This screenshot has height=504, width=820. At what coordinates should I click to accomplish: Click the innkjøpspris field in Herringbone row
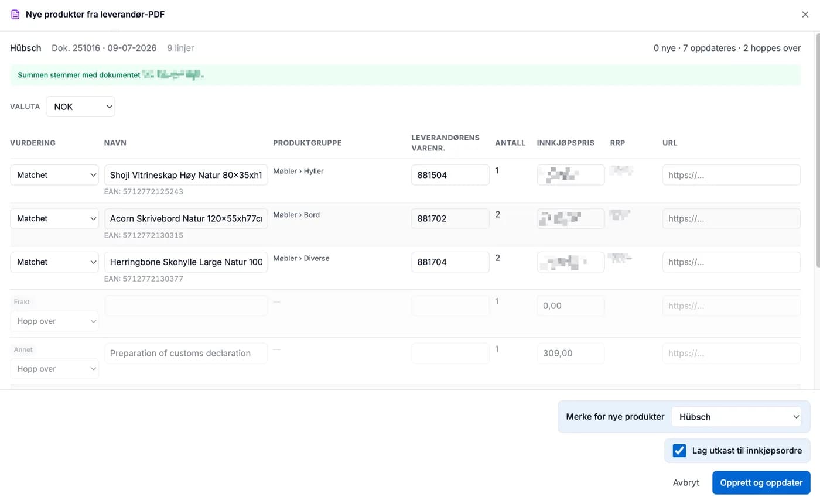pyautogui.click(x=570, y=262)
